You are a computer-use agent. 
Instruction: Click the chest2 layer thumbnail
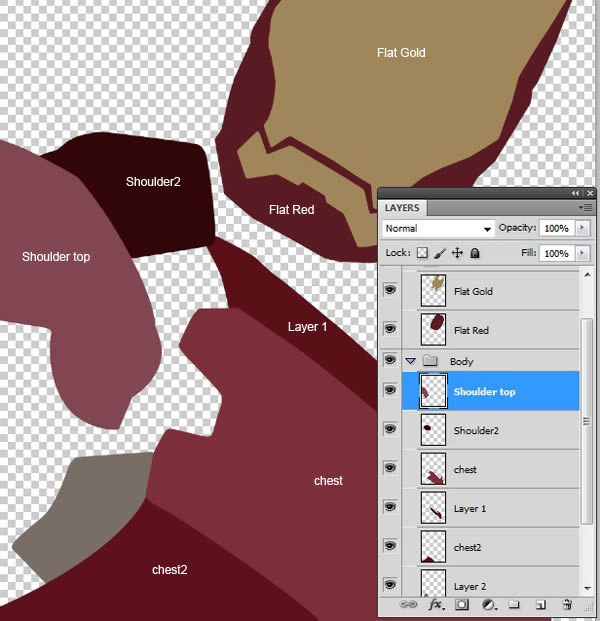[x=433, y=547]
